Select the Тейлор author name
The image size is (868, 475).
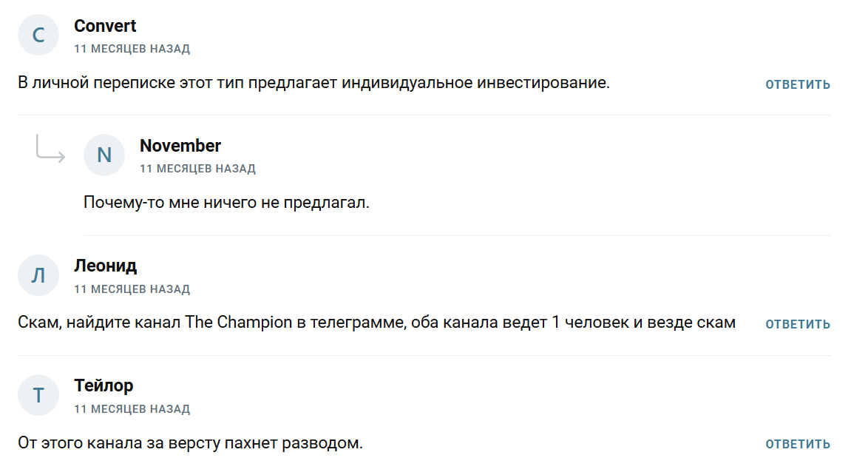[x=104, y=385]
